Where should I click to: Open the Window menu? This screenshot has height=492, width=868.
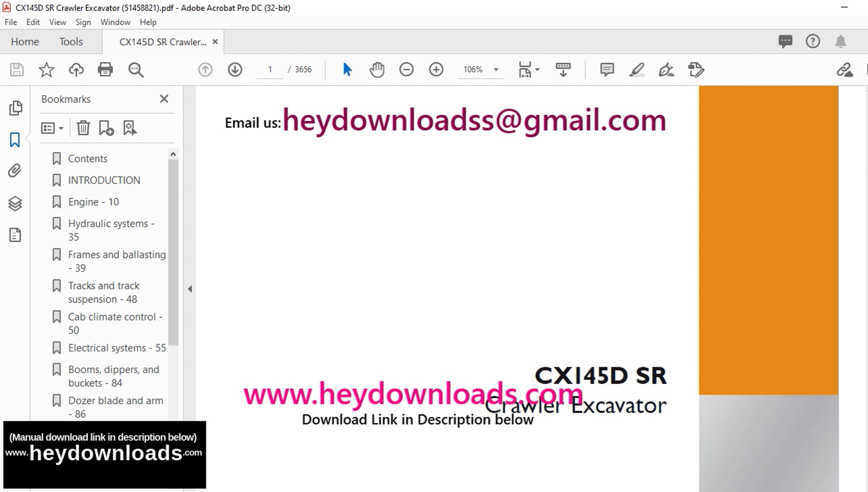tap(115, 22)
